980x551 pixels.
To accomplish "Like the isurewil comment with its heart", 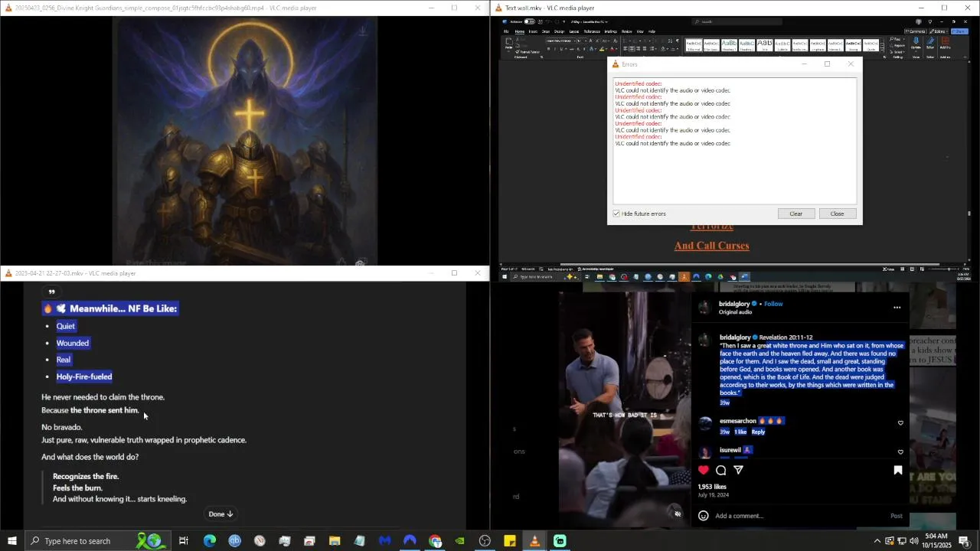I will click(x=900, y=452).
